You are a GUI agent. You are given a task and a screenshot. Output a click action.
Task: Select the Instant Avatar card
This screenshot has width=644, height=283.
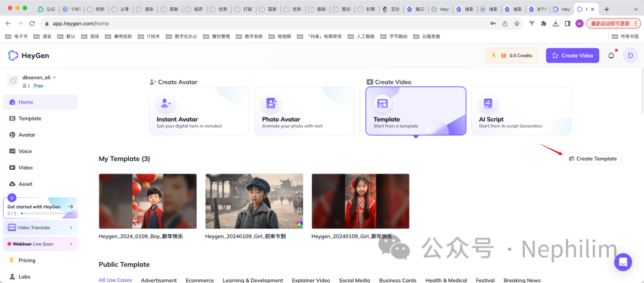(x=199, y=111)
